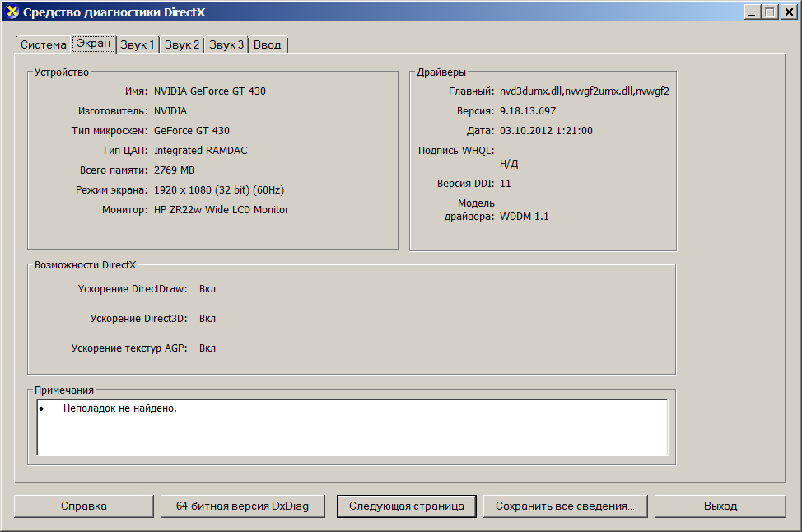Click the Выход button
Screen dimensions: 802x532
720,506
